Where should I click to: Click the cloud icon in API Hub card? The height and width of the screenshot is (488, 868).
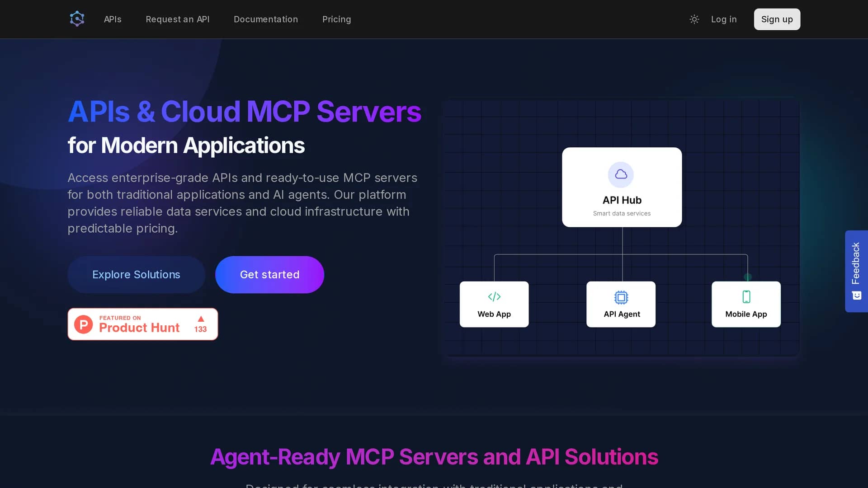point(621,174)
